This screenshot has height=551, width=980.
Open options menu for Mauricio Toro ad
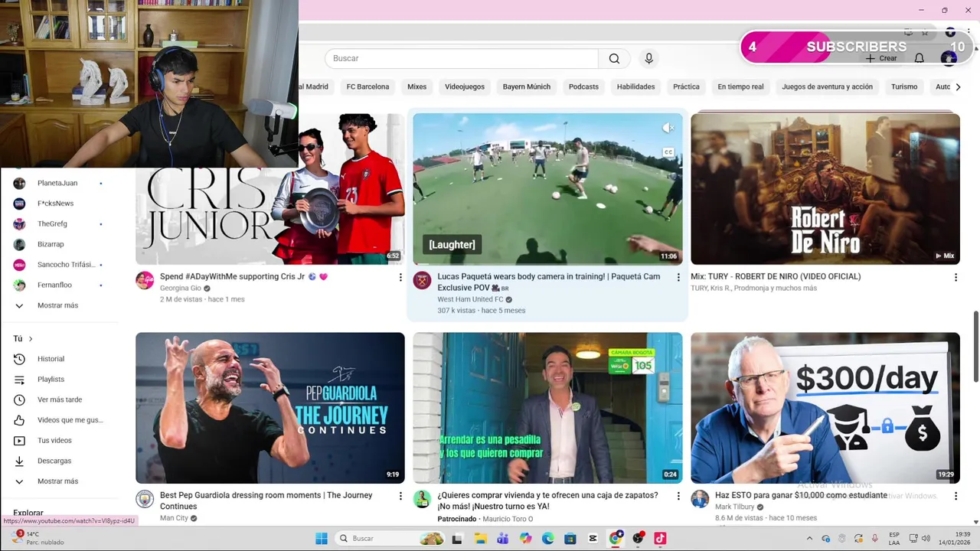pyautogui.click(x=678, y=496)
